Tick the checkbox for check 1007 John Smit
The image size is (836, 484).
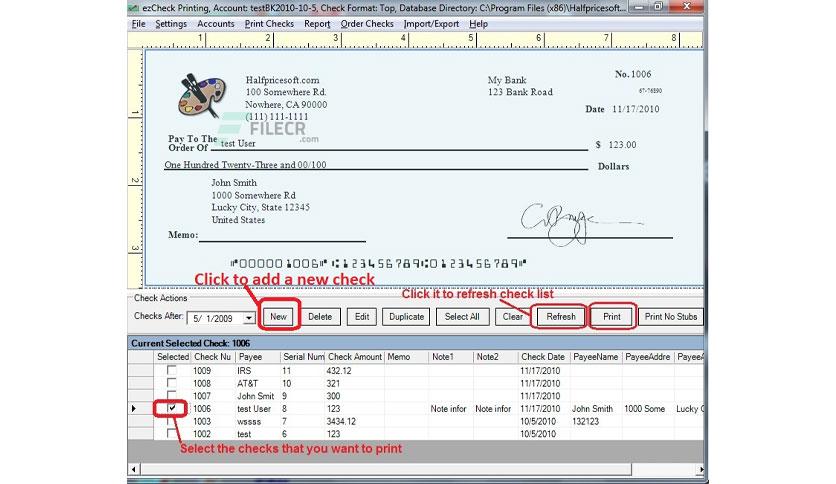tap(171, 395)
